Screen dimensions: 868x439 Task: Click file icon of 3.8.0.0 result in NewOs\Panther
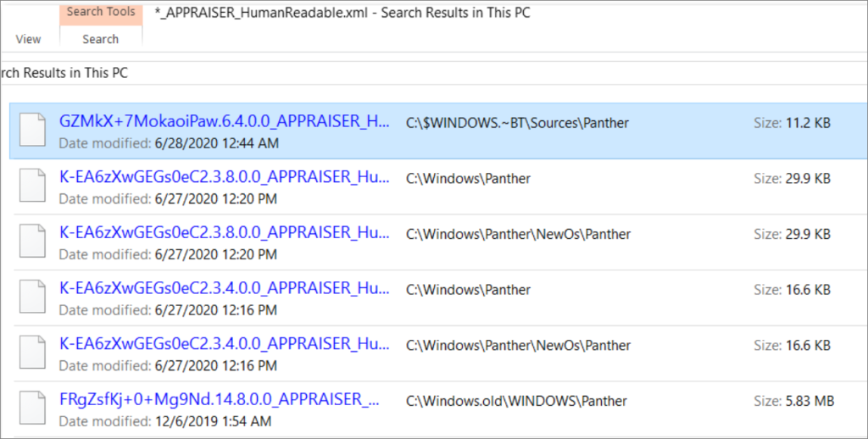coord(31,243)
